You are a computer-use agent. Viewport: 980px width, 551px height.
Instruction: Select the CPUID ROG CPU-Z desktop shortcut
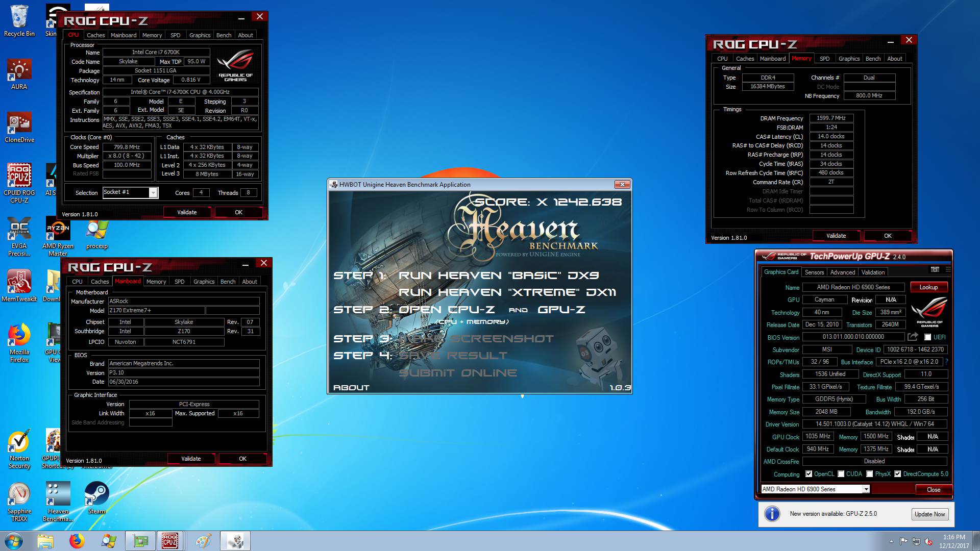tap(19, 184)
